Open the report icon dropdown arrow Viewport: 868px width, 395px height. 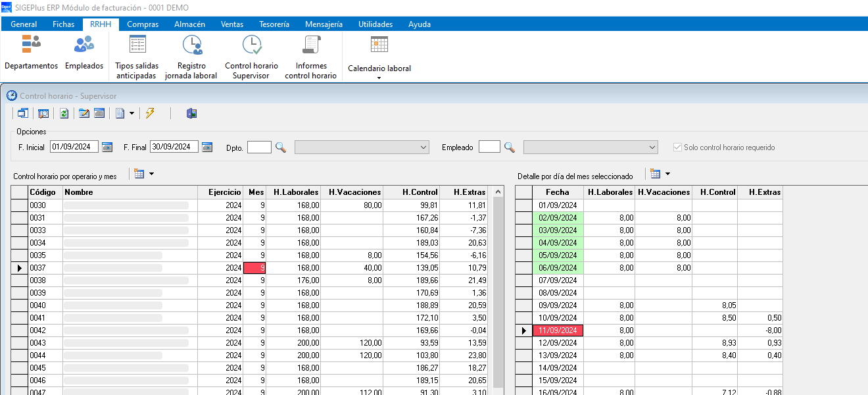tap(132, 113)
